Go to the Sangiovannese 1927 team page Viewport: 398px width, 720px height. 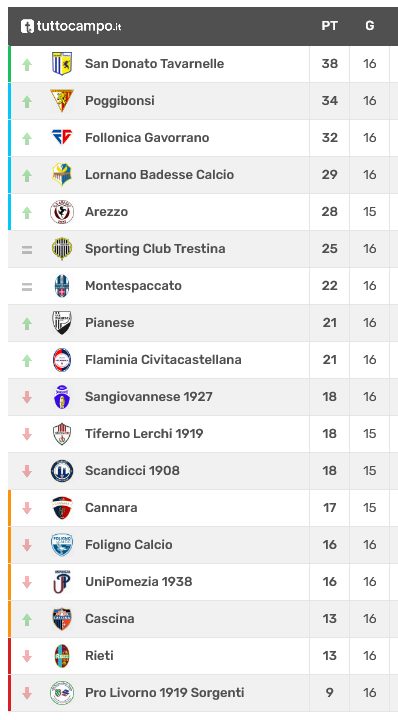(x=149, y=396)
